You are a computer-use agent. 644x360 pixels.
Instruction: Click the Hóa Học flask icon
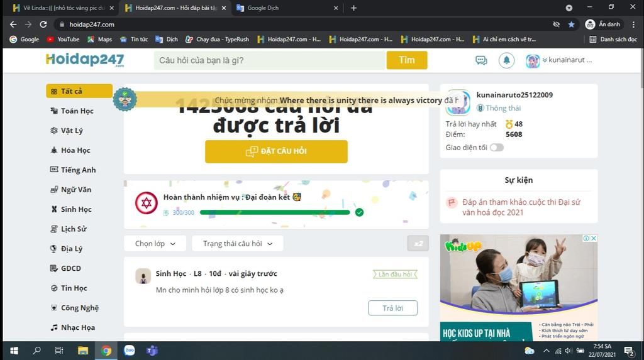point(54,150)
